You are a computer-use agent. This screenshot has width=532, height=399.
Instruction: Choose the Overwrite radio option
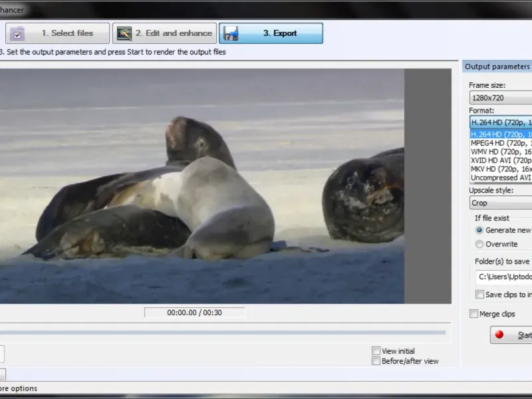[479, 244]
